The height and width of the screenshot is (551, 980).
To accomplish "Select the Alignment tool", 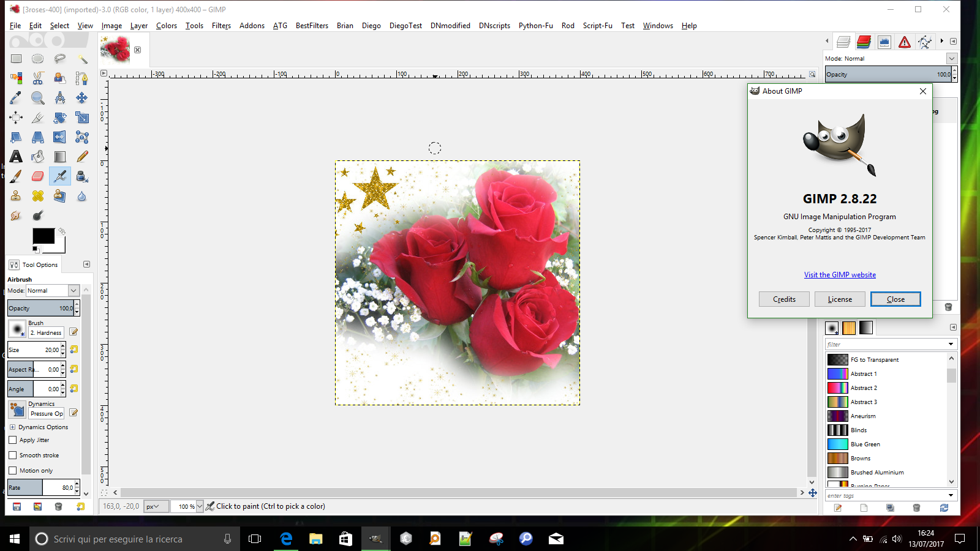I will pyautogui.click(x=16, y=118).
